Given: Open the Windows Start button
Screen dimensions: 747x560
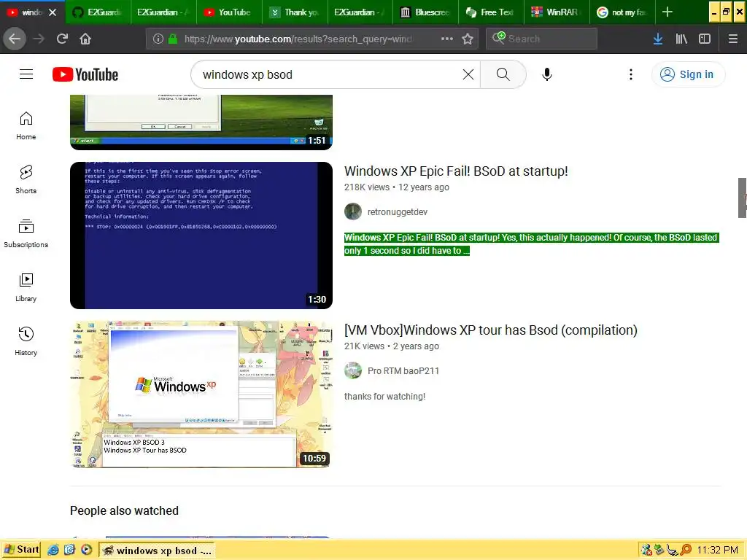Looking at the screenshot, I should (21, 550).
